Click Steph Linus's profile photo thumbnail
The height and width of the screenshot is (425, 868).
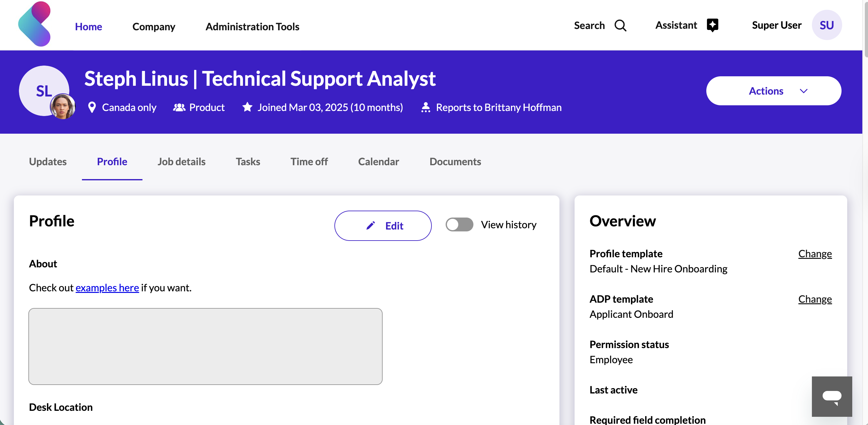[x=63, y=107]
